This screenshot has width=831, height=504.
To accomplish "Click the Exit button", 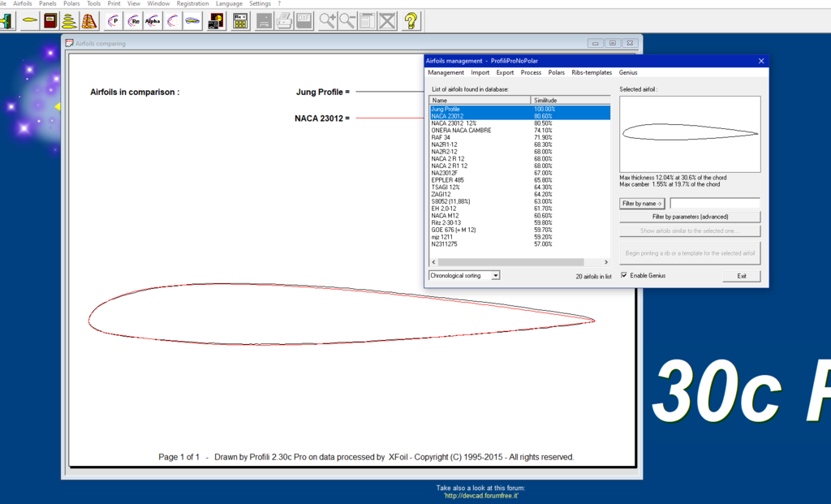I will click(742, 276).
